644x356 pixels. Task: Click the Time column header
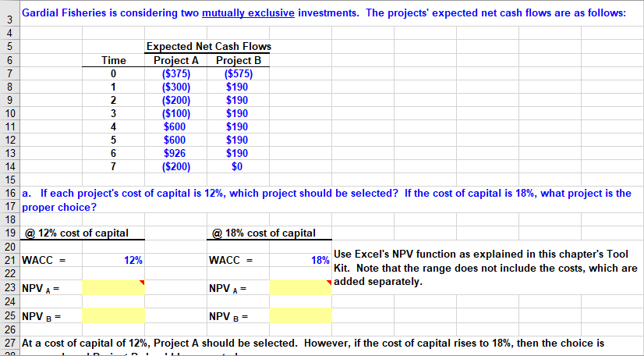[x=113, y=60]
